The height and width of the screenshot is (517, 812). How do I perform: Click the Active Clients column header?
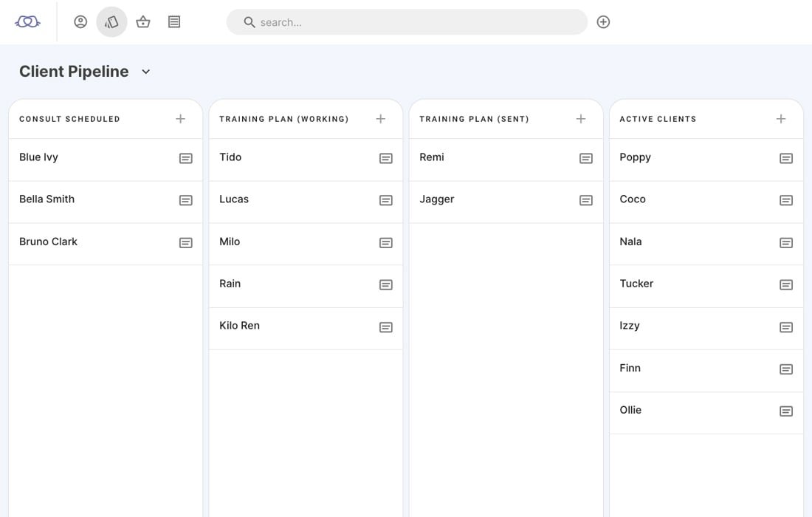[658, 119]
